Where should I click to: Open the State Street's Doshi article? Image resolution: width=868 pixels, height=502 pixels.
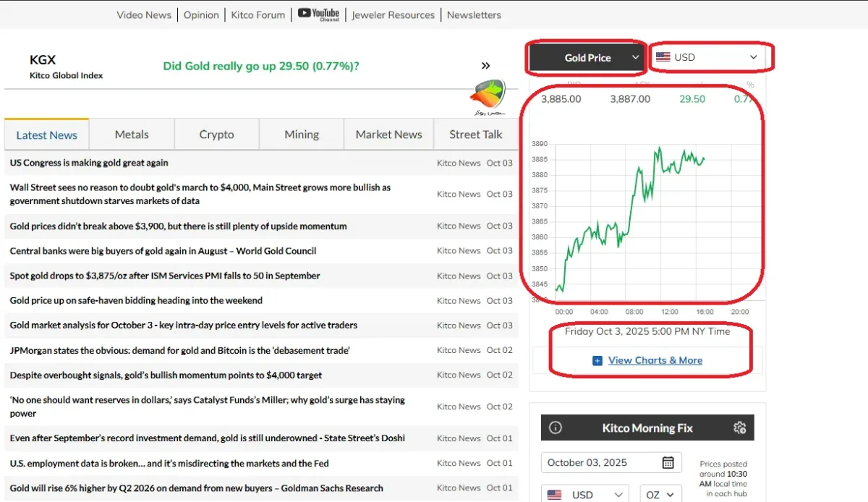point(208,438)
